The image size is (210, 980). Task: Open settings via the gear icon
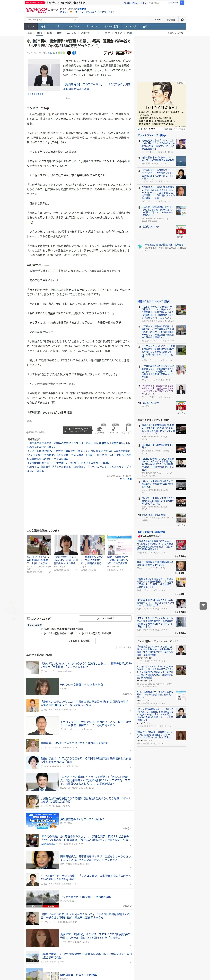point(182,19)
